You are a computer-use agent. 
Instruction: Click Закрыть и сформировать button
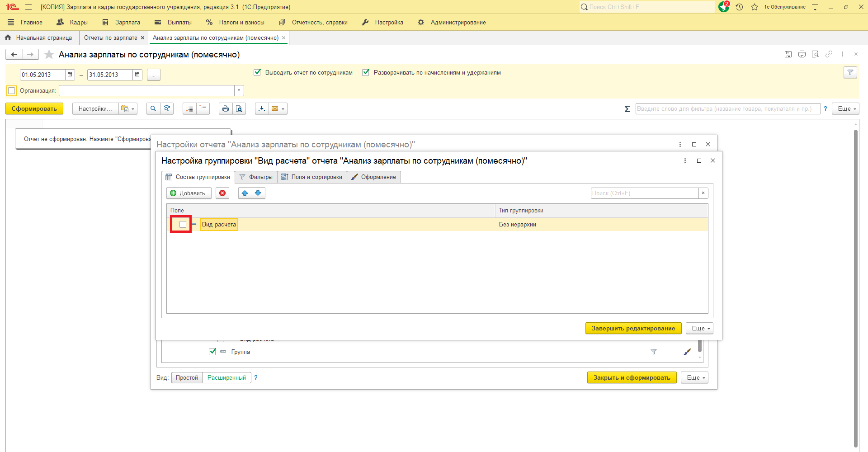[x=632, y=377]
